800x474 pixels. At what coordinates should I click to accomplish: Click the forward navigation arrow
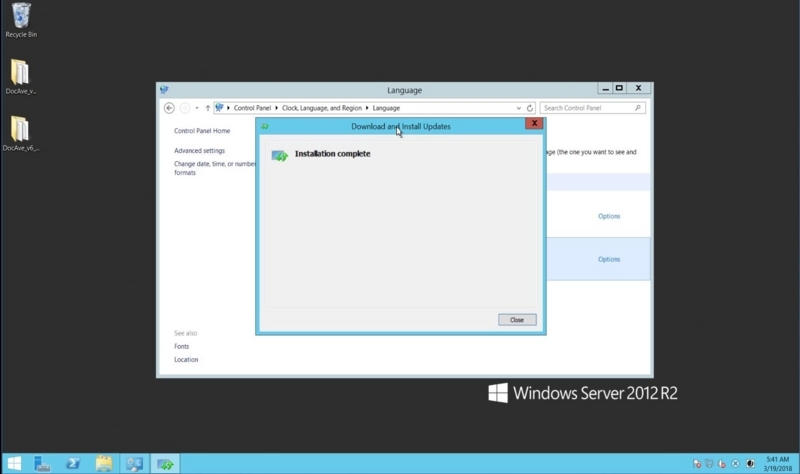coord(185,108)
